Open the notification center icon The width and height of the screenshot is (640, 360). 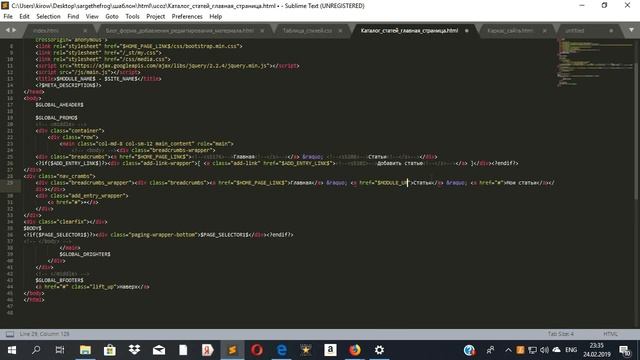[624, 350]
